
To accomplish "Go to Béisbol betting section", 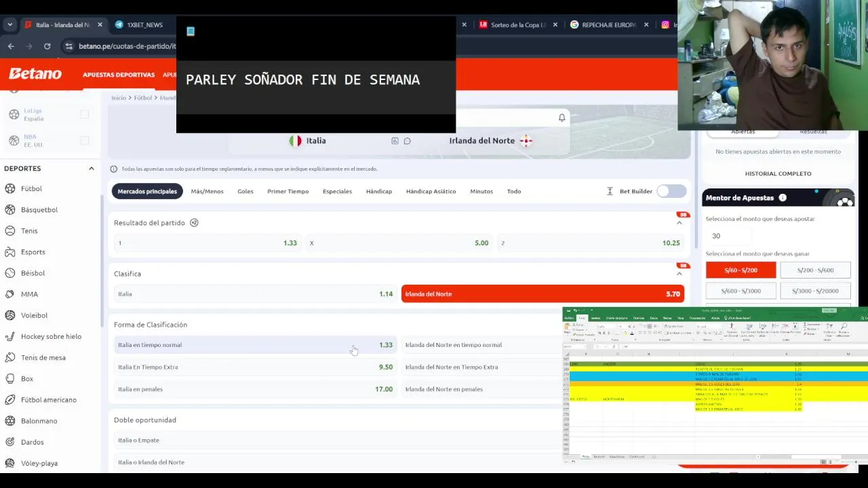I will click(x=33, y=272).
